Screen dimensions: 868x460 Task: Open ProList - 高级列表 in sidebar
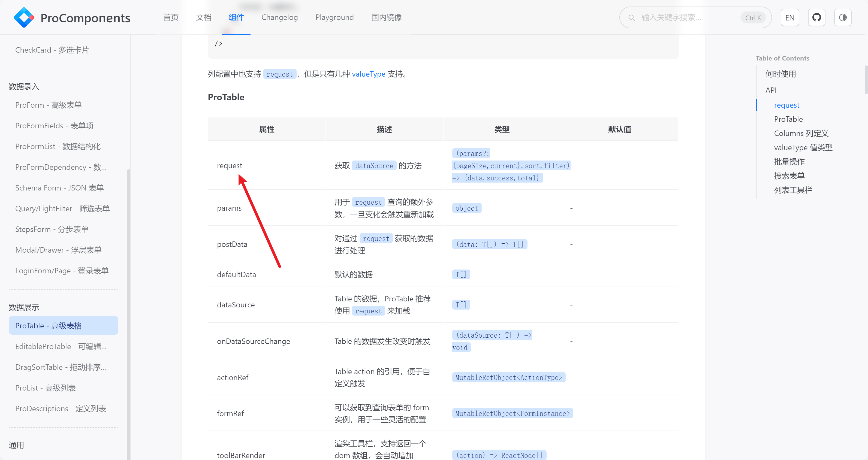(63, 388)
